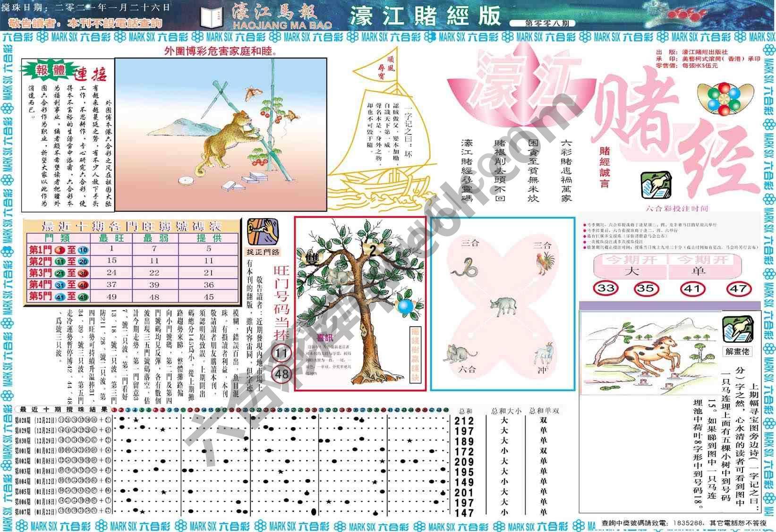Click the red circled number 35
This screenshot has width=776, height=532.
coord(646,288)
